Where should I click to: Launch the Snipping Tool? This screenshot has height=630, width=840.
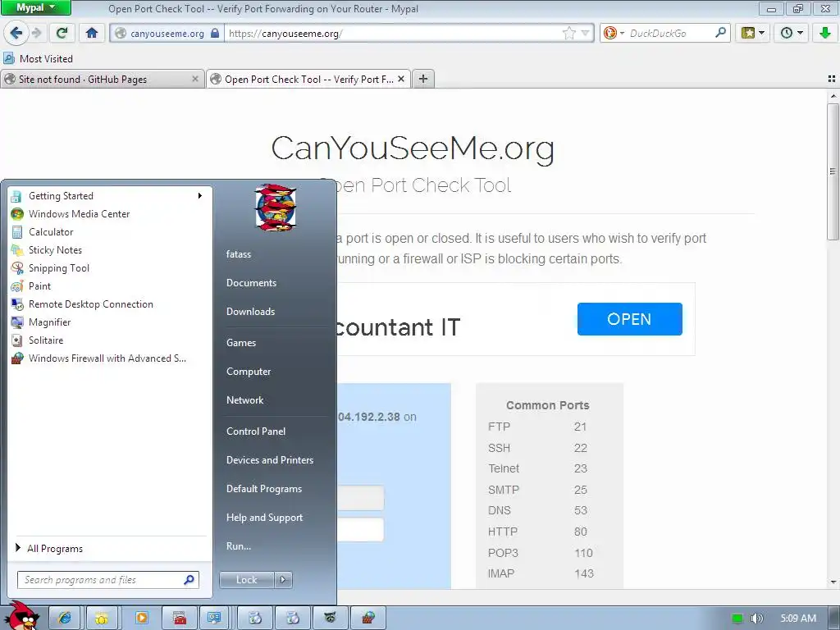pos(59,268)
